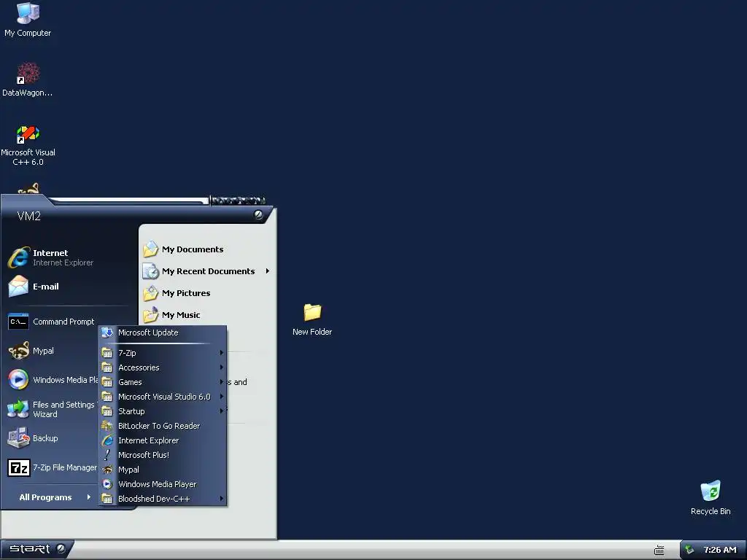Launch Microsoft Plus! entry
This screenshot has height=560, width=747.
163,455
